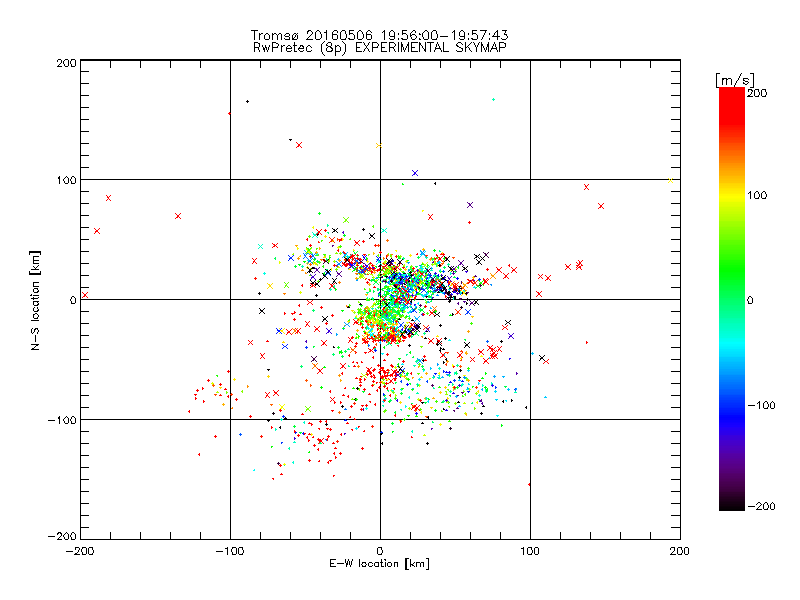
Task: Click the blue X marker just above the 100 km gridline
Action: [415, 173]
